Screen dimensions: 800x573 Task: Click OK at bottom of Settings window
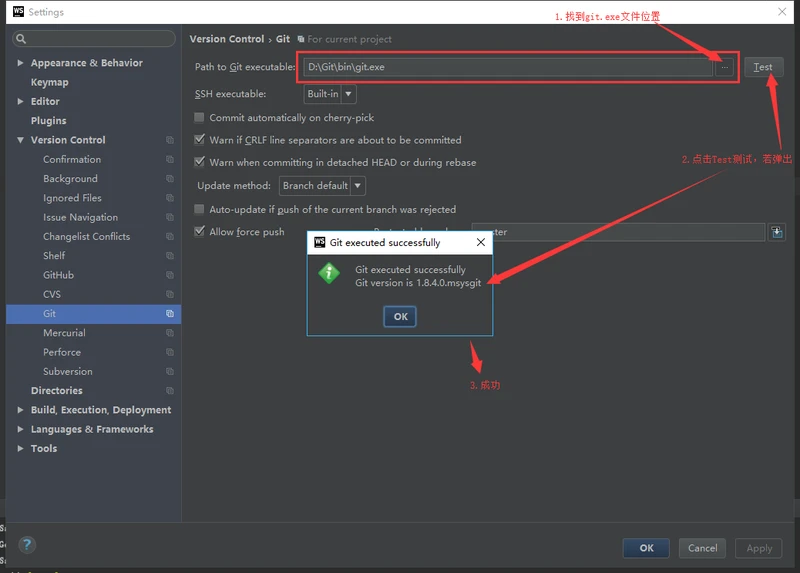pos(646,548)
